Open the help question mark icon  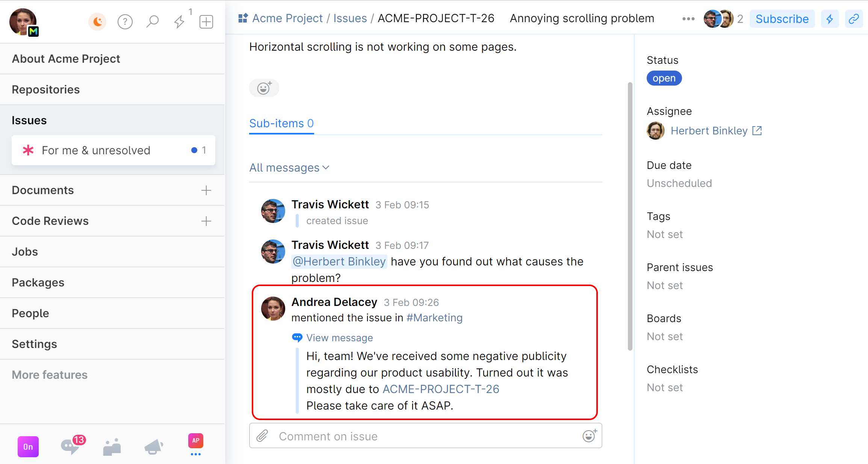click(x=125, y=21)
